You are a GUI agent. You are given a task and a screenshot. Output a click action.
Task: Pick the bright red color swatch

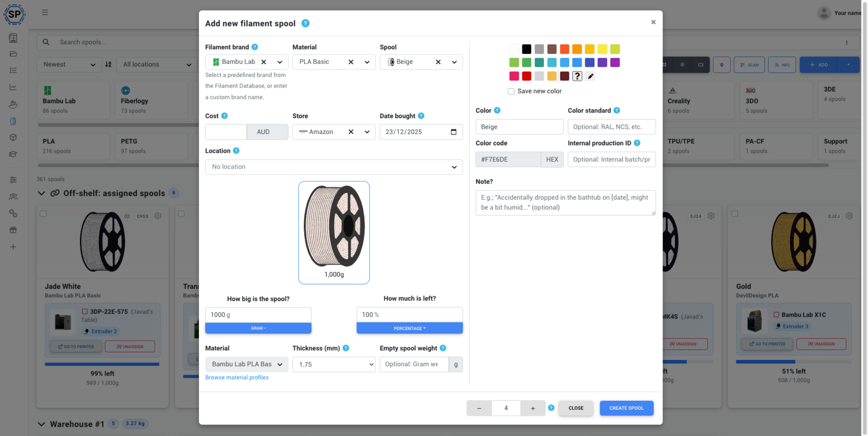tap(527, 76)
